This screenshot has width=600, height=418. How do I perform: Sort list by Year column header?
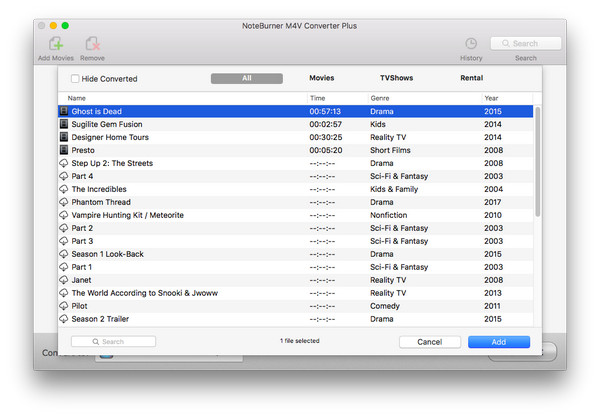[x=491, y=98]
